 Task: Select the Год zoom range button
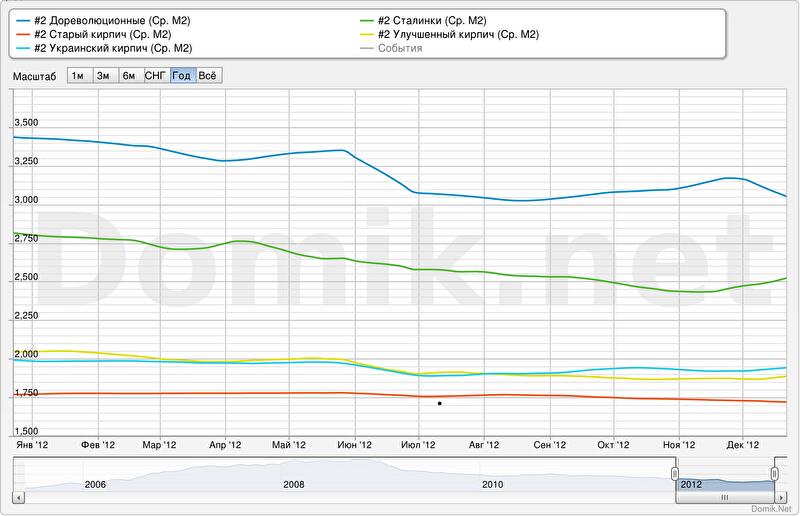[182, 76]
